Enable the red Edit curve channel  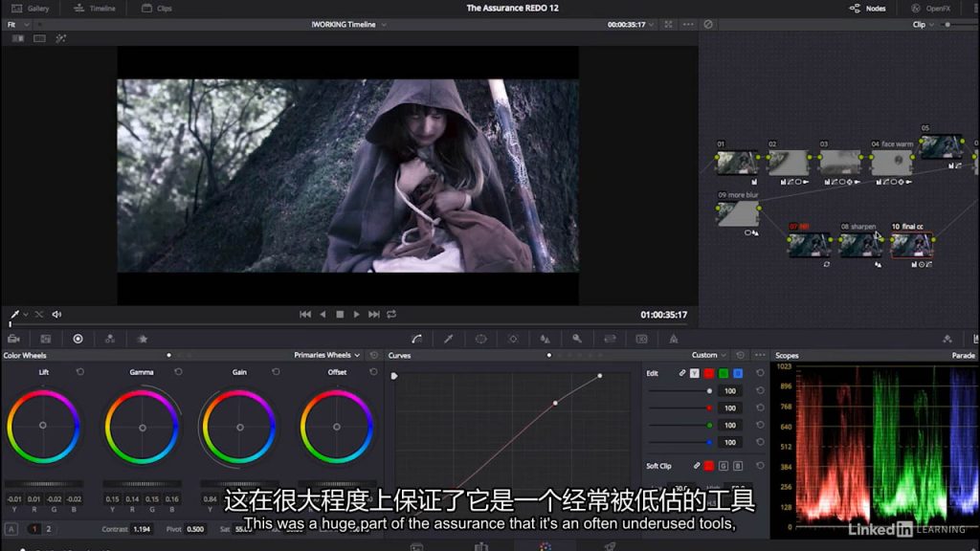(709, 373)
